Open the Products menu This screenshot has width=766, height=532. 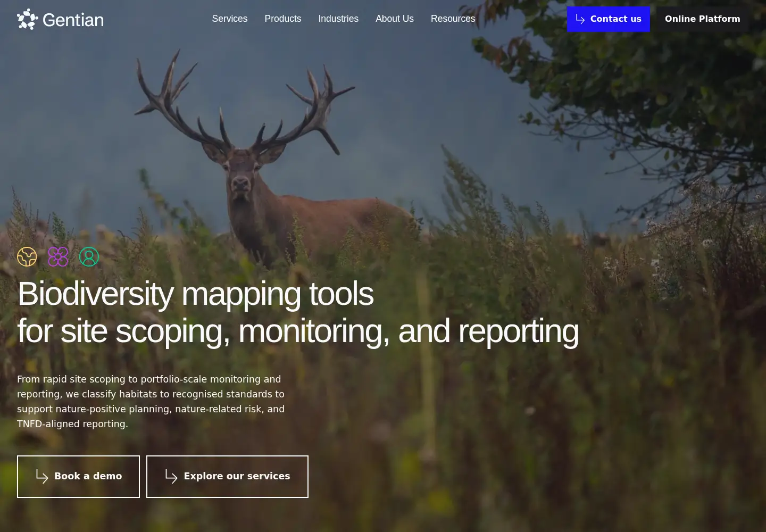tap(283, 19)
